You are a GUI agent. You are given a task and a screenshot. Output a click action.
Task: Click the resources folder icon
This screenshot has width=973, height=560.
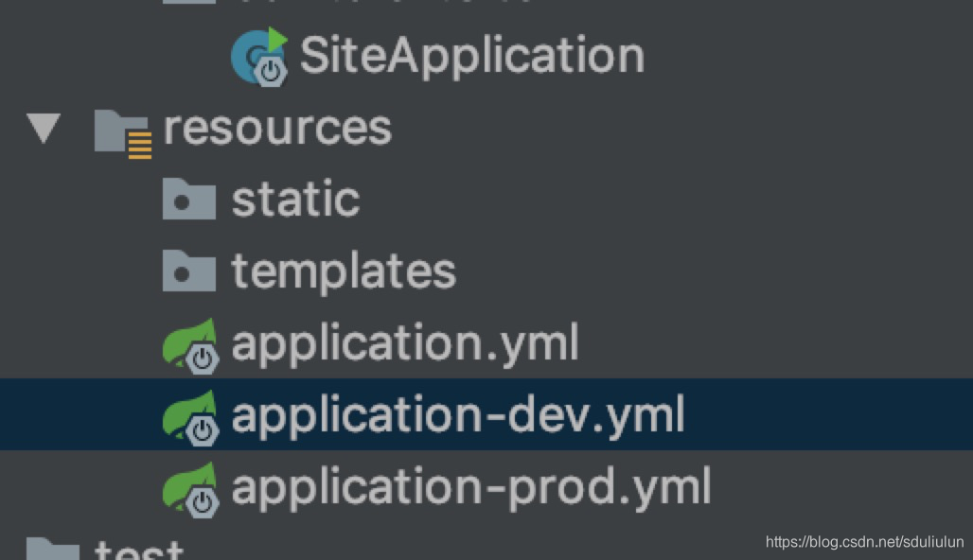[x=123, y=134]
